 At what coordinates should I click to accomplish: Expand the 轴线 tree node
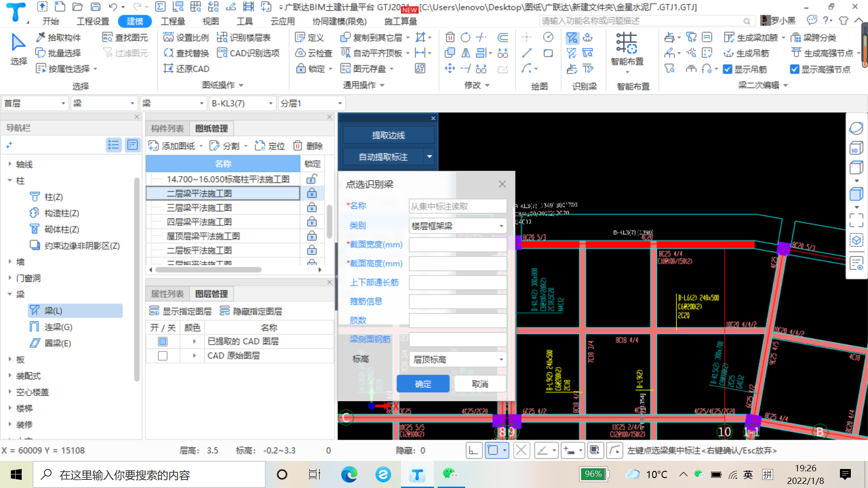coord(10,164)
